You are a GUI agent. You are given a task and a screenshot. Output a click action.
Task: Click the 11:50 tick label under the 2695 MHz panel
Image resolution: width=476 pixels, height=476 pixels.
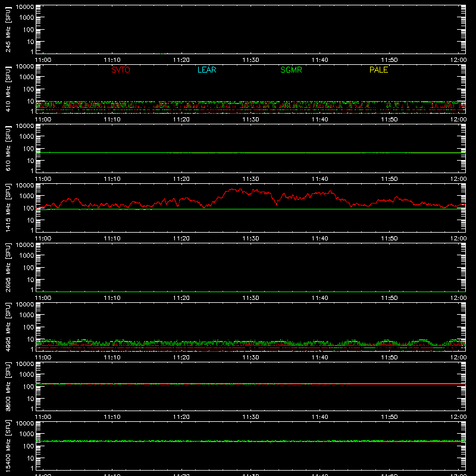click(x=389, y=298)
